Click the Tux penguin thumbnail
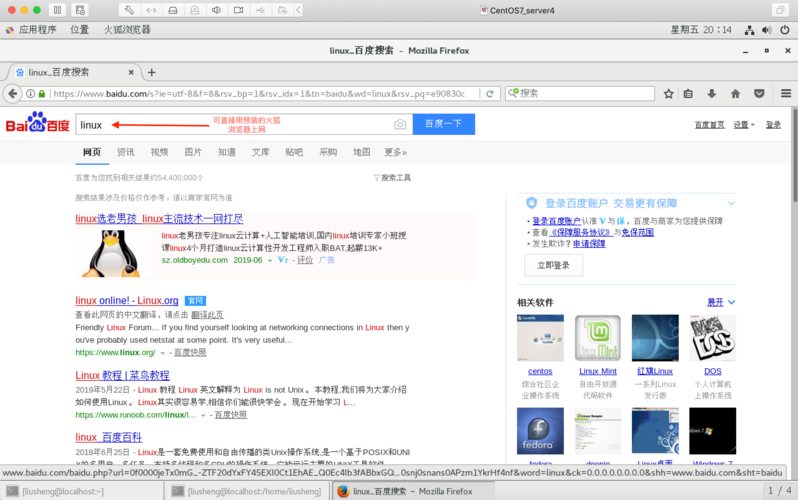 click(x=111, y=254)
